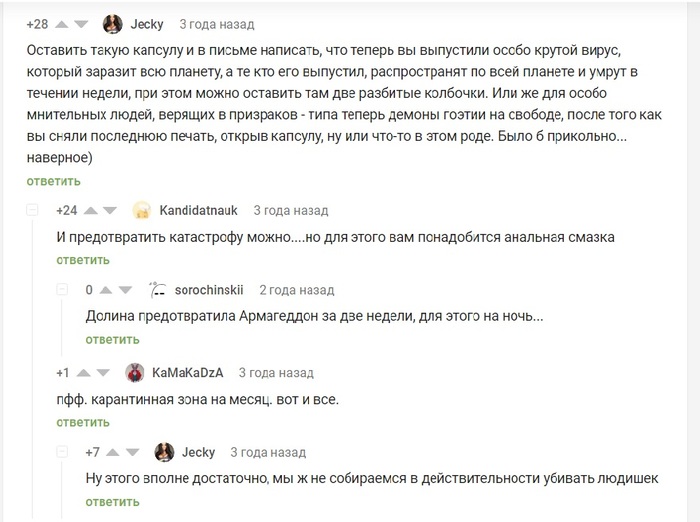Upvote Jecky's reply with +7 rating
Viewport: 700px width, 522px height.
[x=114, y=453]
